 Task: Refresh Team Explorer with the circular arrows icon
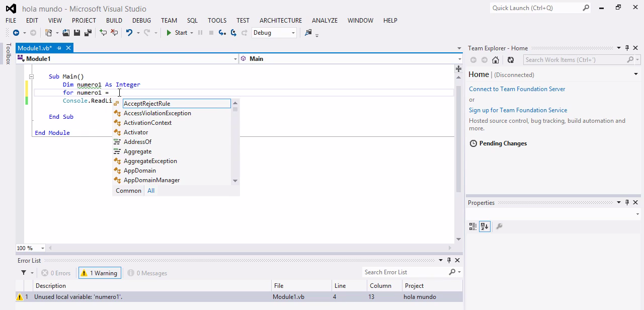(510, 59)
